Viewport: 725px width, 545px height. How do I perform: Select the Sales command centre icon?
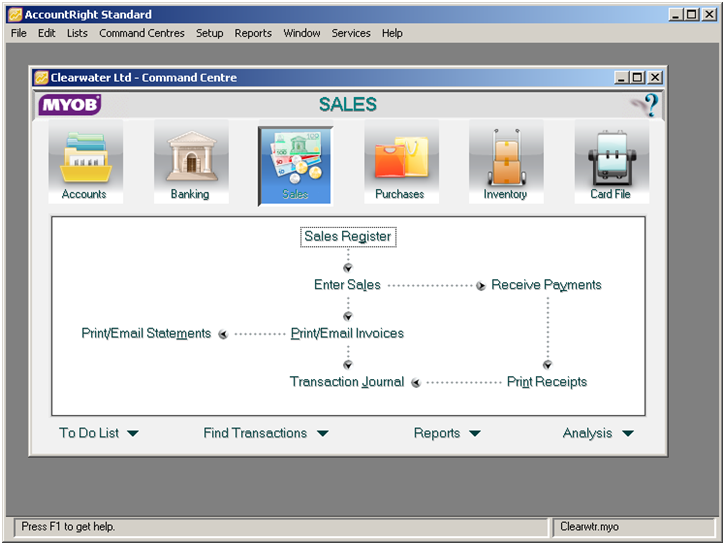[x=295, y=166]
